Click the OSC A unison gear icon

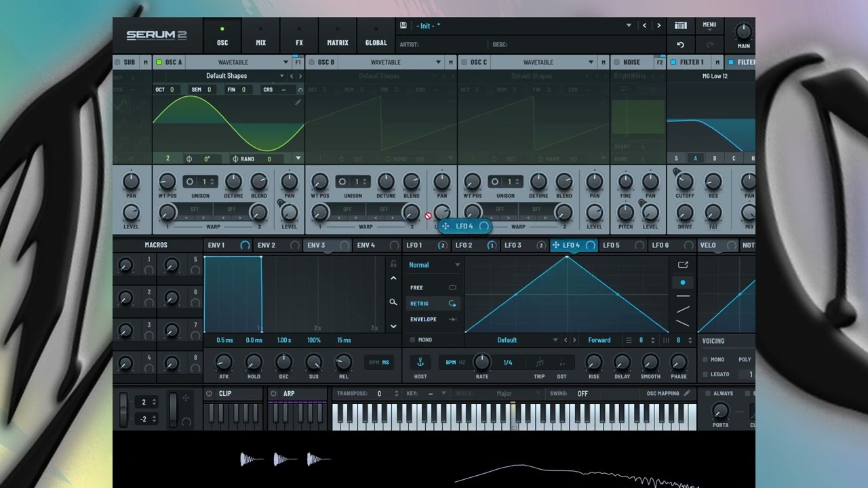(x=189, y=182)
